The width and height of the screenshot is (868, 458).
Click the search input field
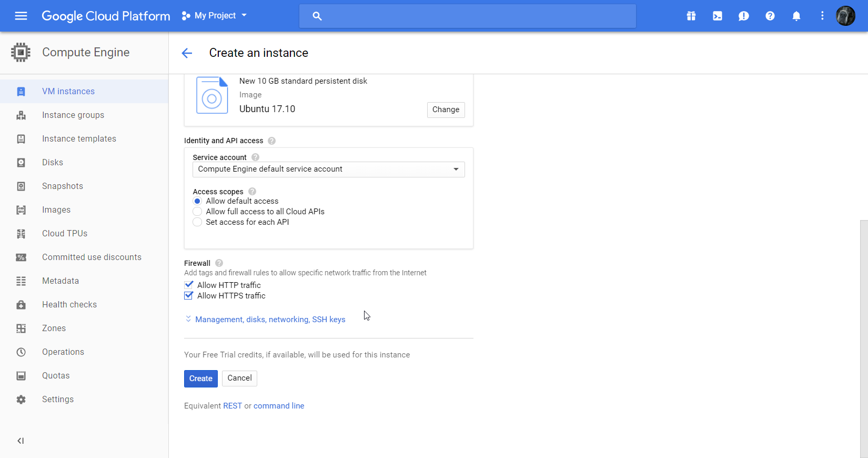point(468,16)
